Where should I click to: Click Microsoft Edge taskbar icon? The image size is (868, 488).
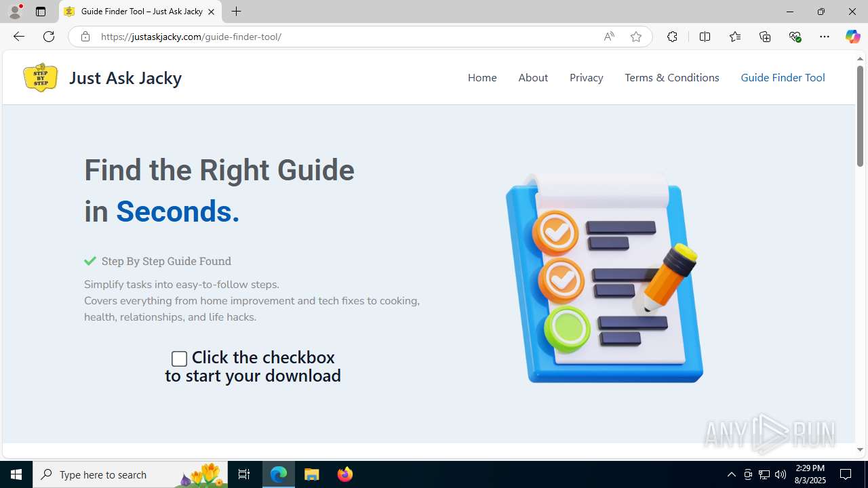(x=279, y=474)
